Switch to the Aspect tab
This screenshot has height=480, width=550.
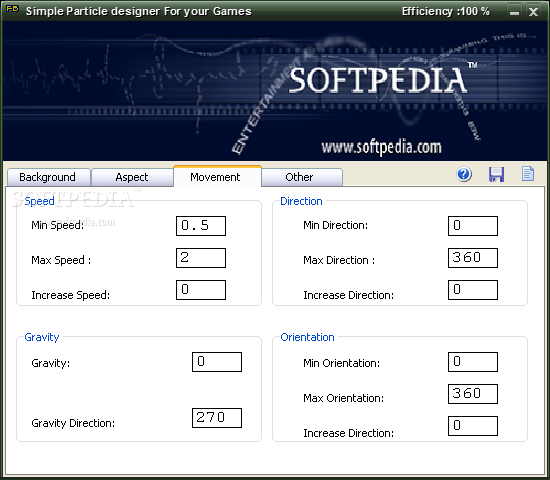(x=132, y=177)
